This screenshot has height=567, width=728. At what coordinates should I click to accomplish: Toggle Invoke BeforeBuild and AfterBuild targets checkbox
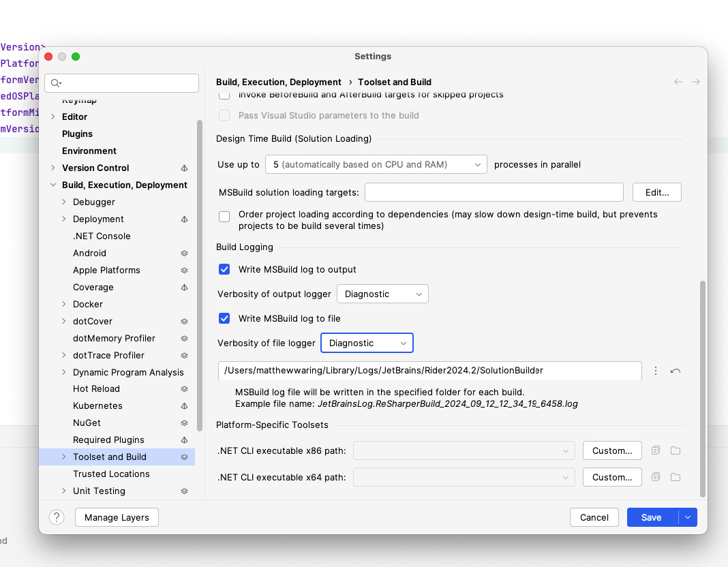(224, 95)
